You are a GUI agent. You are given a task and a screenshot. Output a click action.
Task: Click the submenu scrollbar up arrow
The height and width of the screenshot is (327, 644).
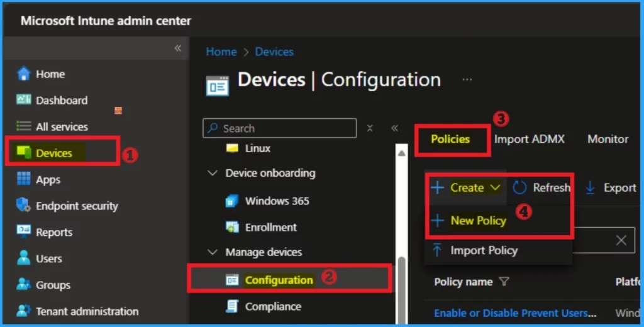(402, 153)
